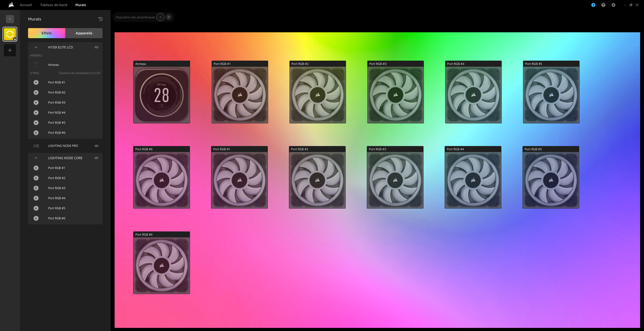Click the Corsair sails logo

[11, 5]
